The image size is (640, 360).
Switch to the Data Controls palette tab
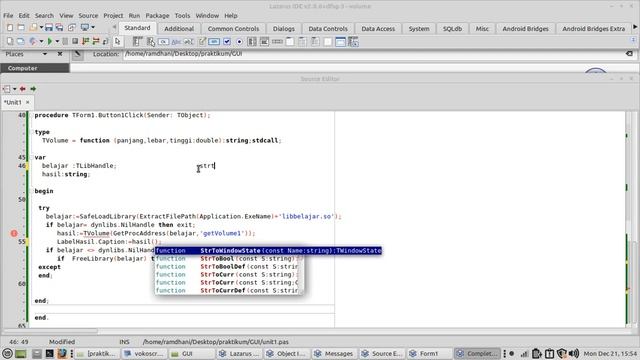pos(328,29)
